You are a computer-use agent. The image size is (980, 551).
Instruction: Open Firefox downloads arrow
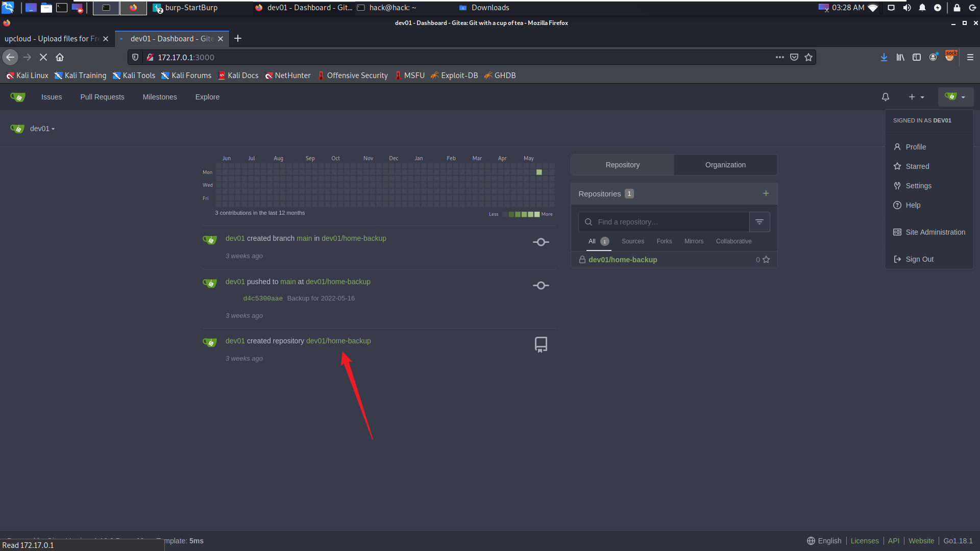tap(884, 57)
